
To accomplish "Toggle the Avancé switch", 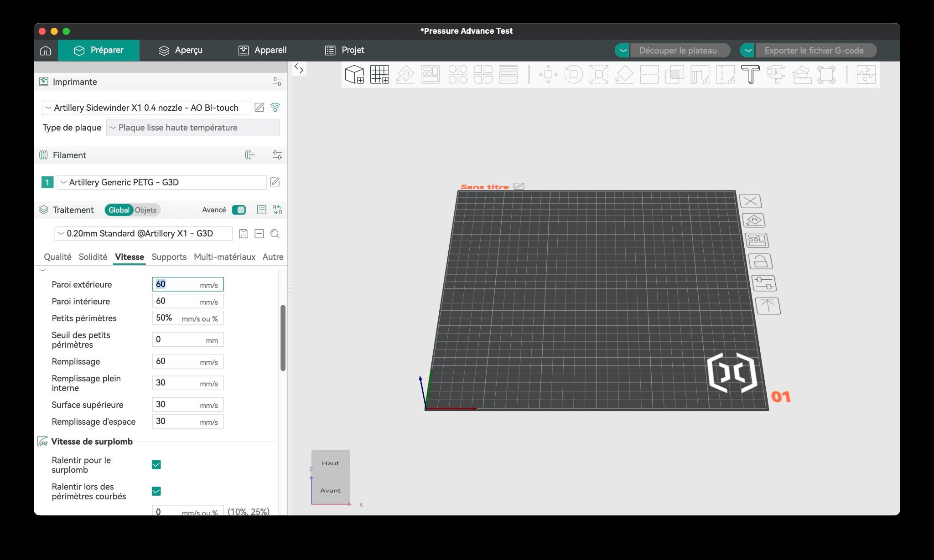I will (x=239, y=210).
